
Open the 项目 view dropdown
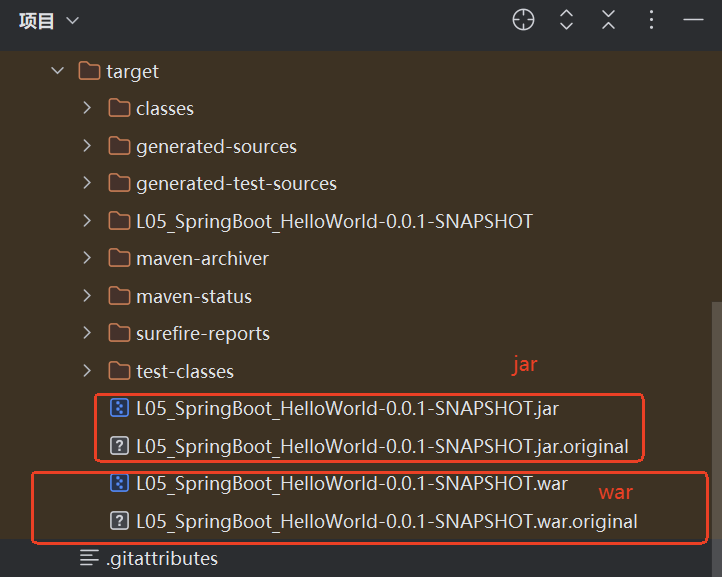72,21
